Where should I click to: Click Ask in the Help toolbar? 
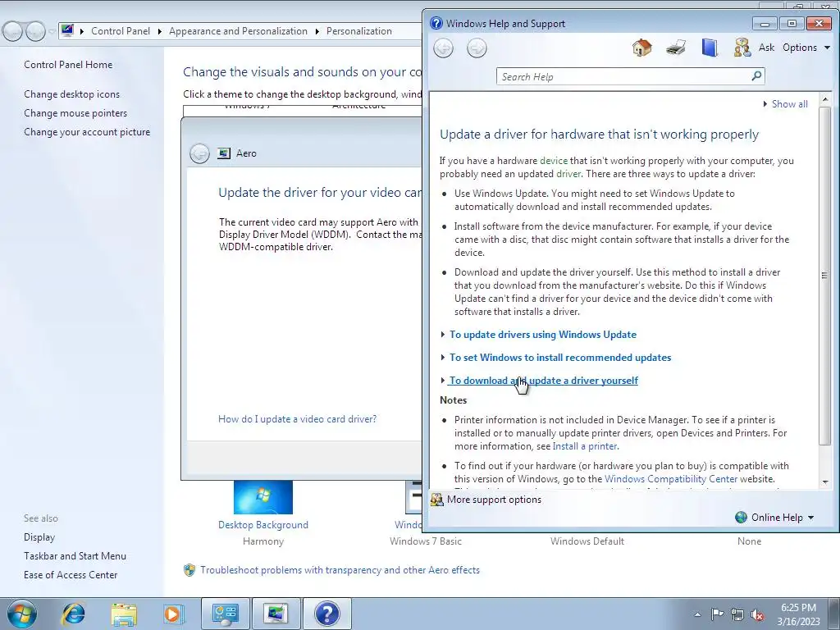click(766, 48)
